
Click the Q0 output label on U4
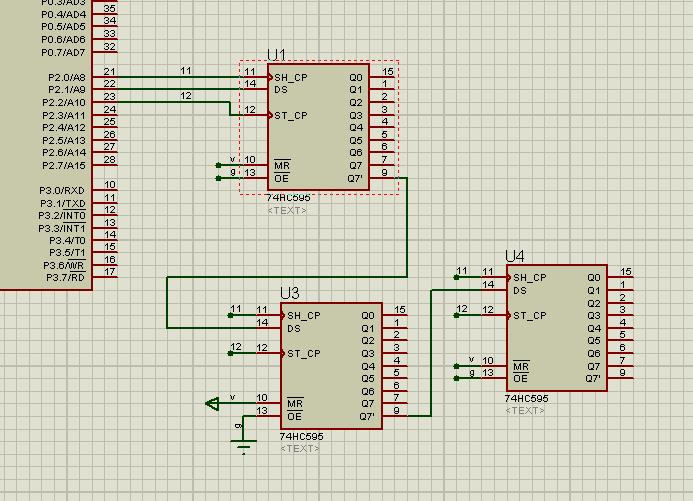click(x=594, y=278)
